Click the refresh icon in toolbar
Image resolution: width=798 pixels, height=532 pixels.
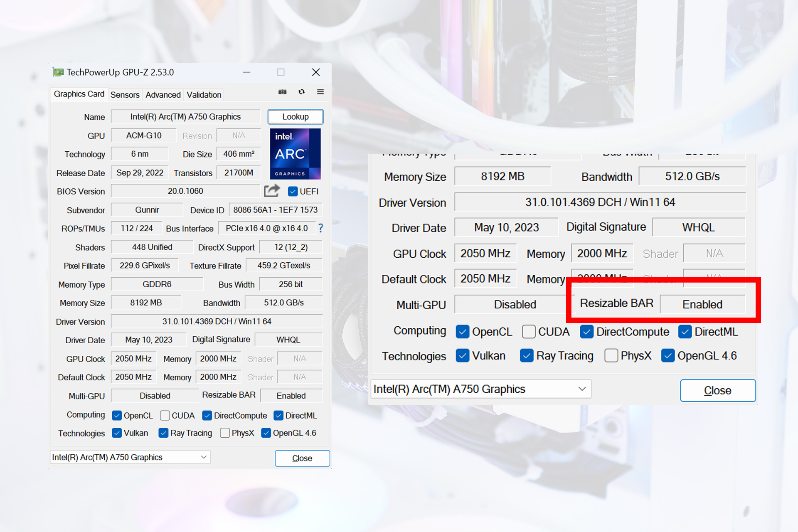tap(302, 92)
